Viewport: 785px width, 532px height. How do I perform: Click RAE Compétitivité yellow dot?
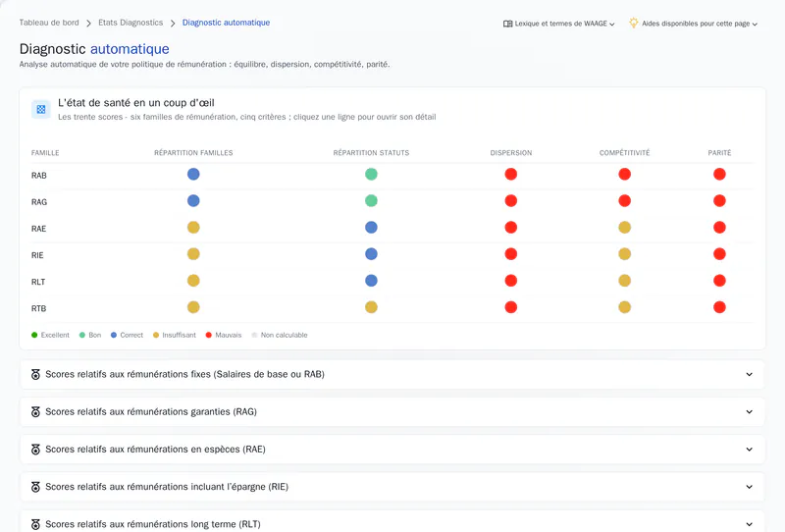(624, 228)
